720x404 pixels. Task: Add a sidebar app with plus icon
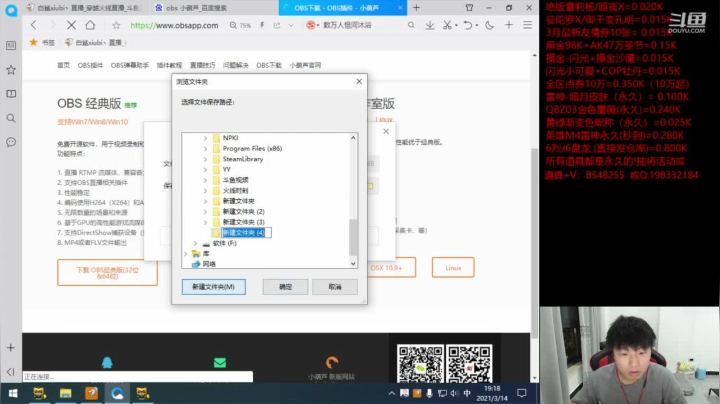coord(11,348)
